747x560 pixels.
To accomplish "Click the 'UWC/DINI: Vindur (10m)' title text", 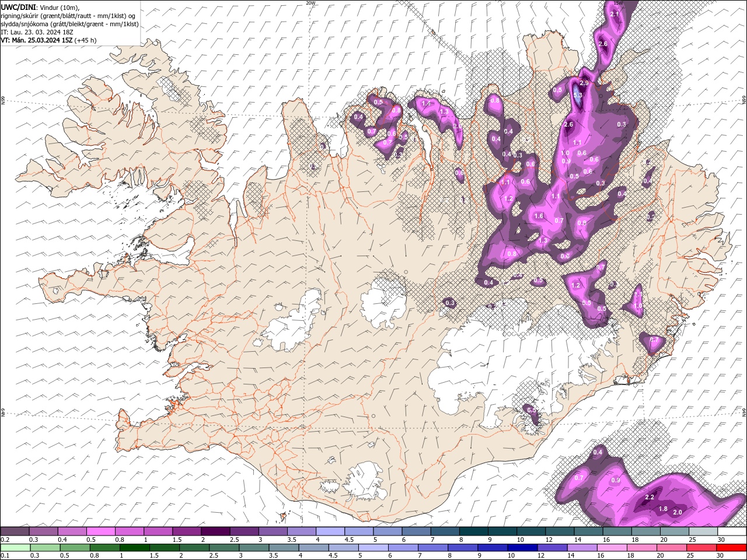I will click(x=40, y=6).
